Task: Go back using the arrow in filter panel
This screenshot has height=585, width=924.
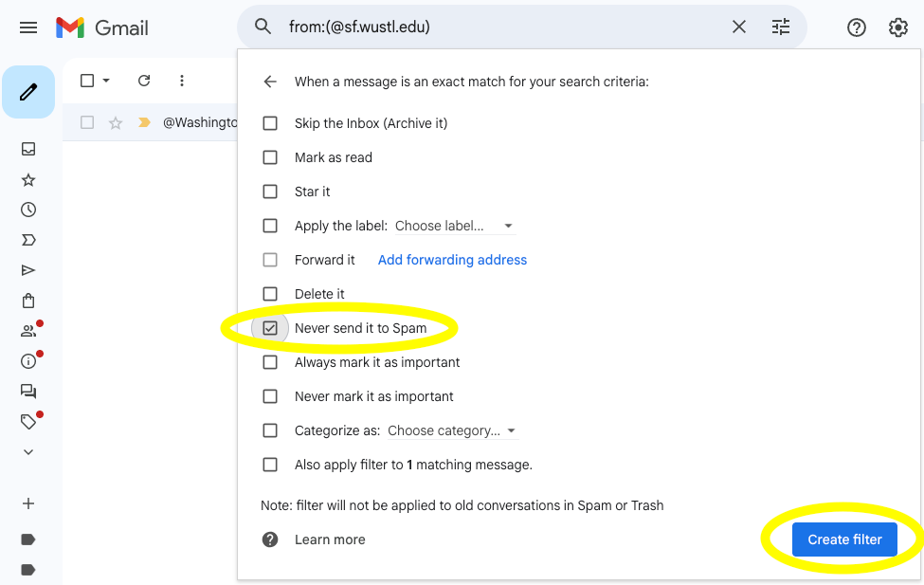Action: point(270,82)
